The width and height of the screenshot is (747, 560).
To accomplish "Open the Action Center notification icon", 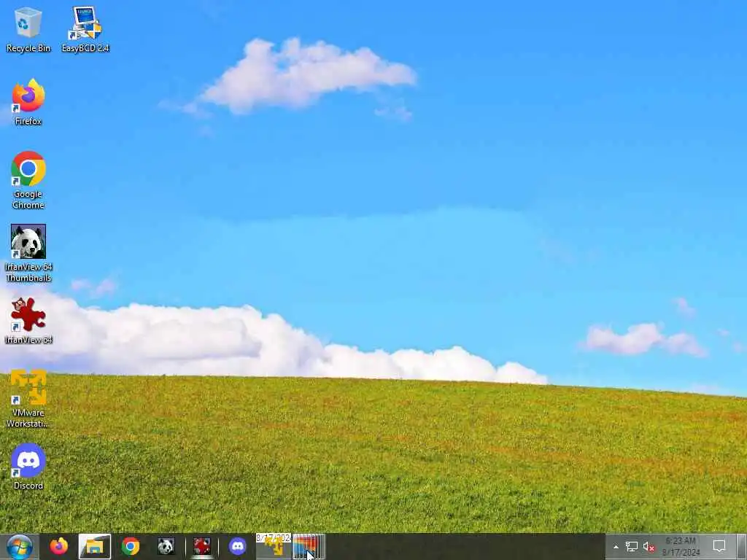I will click(x=719, y=547).
